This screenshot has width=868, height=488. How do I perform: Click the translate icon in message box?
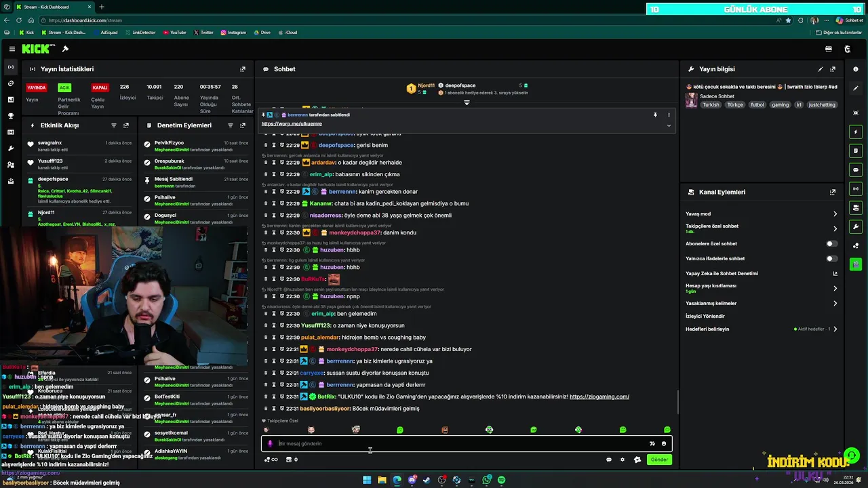pos(652,444)
